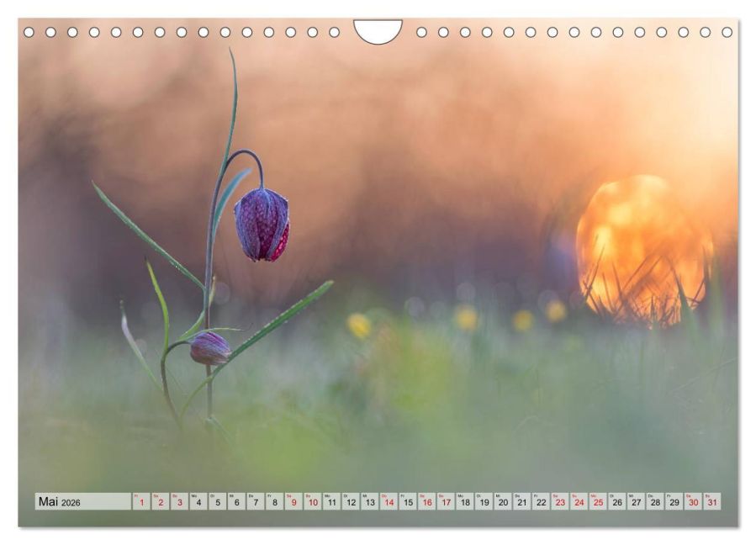Select day 11 in the calendar strip

pos(332,501)
